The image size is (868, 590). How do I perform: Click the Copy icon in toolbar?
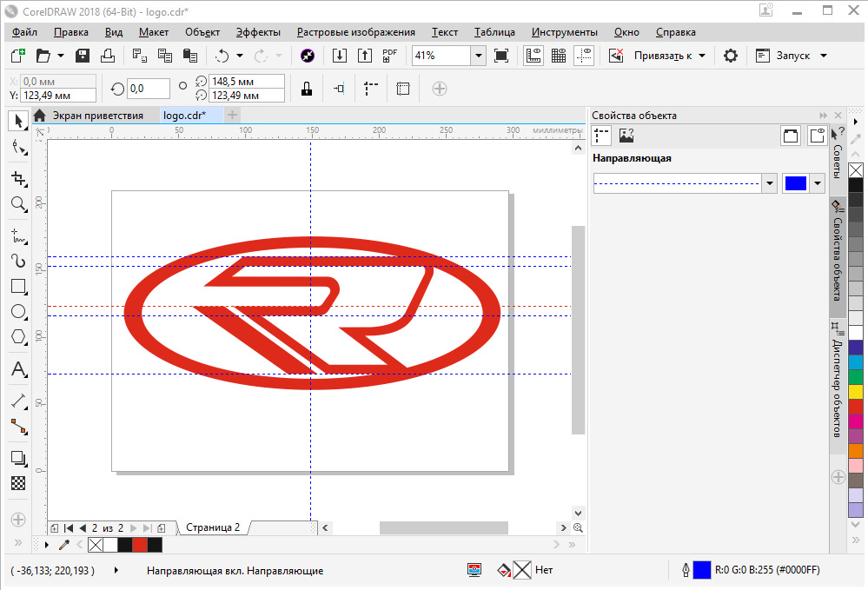(x=165, y=56)
